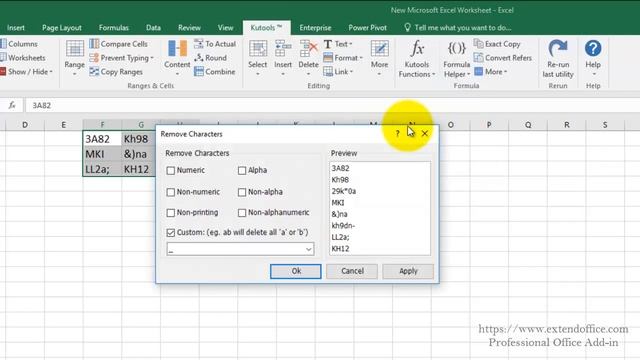Click the dialog help question mark
The height and width of the screenshot is (360, 640).
397,133
